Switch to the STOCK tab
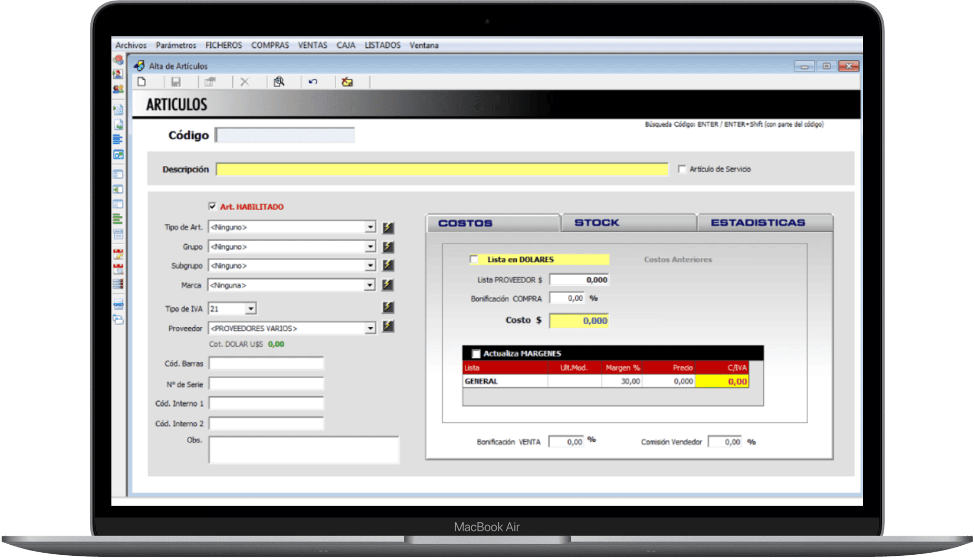Image resolution: width=974 pixels, height=560 pixels. tap(597, 223)
